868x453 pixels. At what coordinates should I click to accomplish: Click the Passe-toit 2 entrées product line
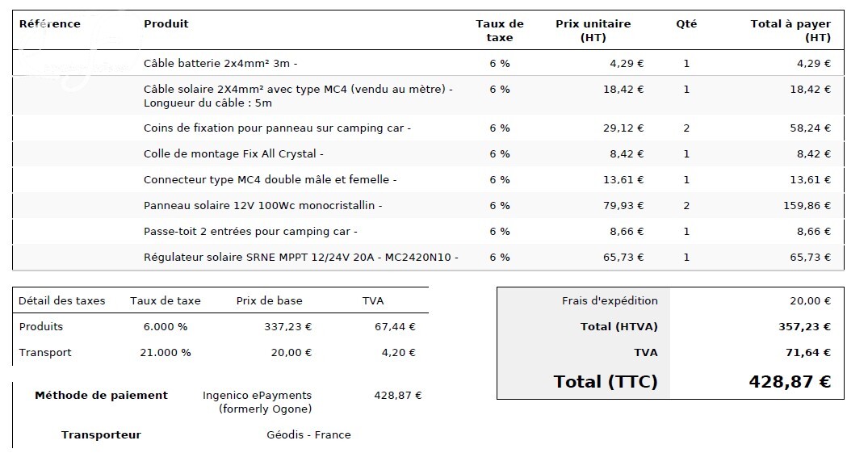[x=250, y=231]
